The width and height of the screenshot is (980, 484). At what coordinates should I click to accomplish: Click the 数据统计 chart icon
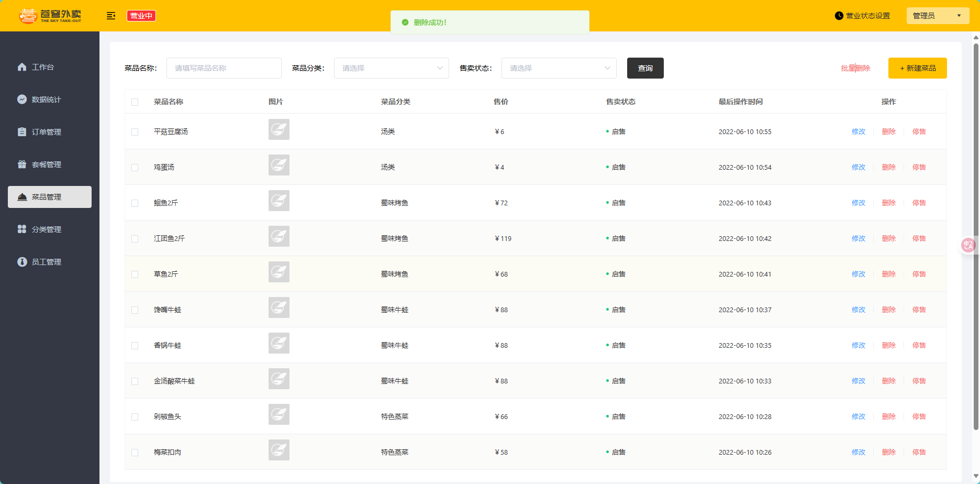pyautogui.click(x=22, y=100)
